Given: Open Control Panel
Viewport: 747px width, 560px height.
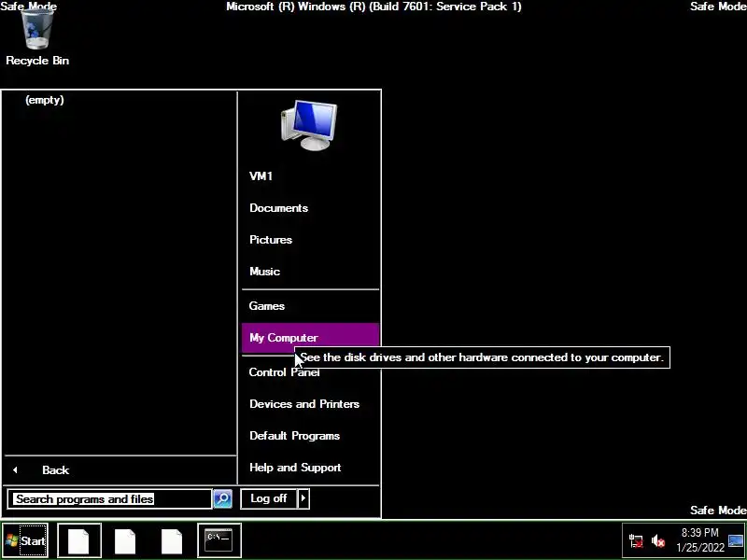Looking at the screenshot, I should [310, 371].
